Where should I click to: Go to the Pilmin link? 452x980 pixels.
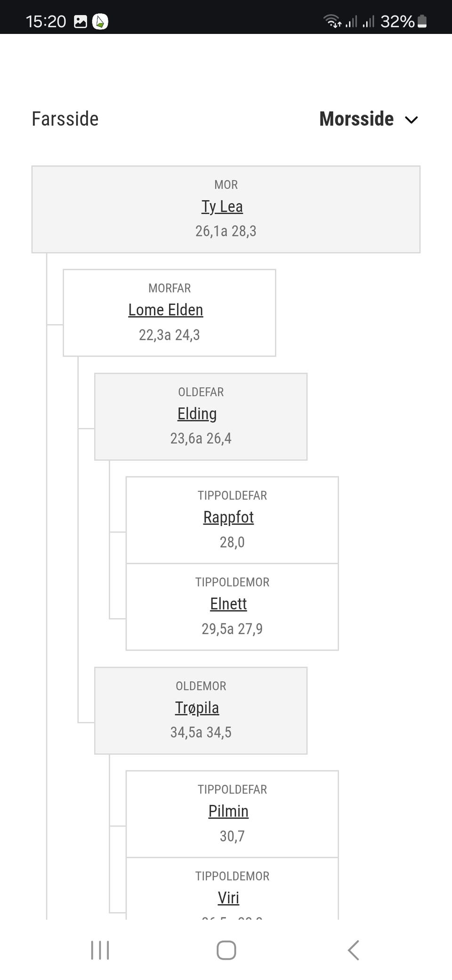tap(228, 811)
